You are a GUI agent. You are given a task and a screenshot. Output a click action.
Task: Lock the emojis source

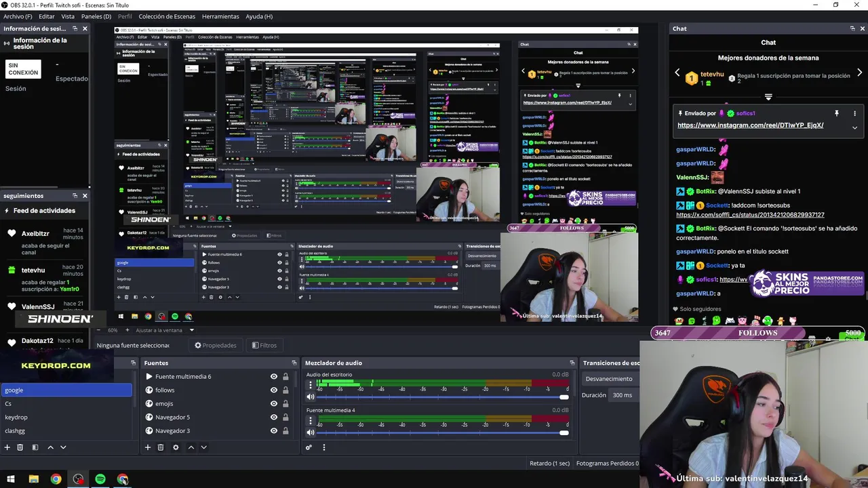[x=285, y=404]
